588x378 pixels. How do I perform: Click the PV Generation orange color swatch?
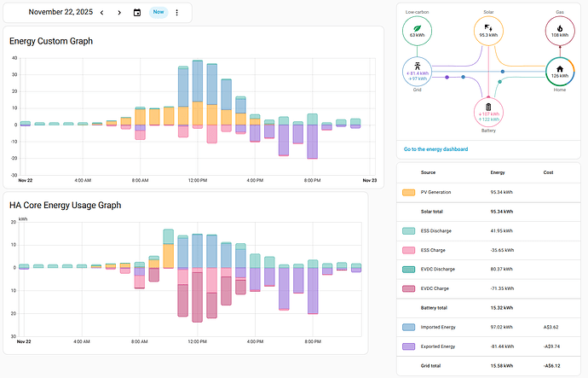click(408, 193)
